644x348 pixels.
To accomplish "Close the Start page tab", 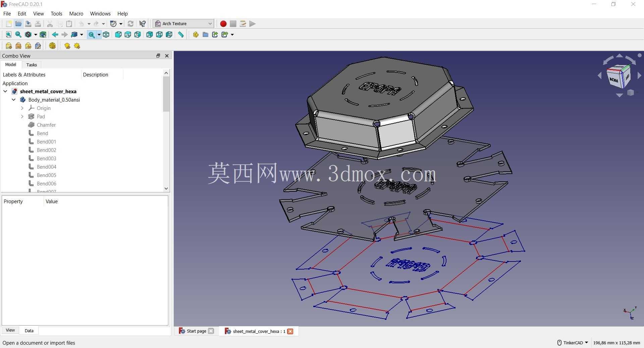I will [211, 331].
